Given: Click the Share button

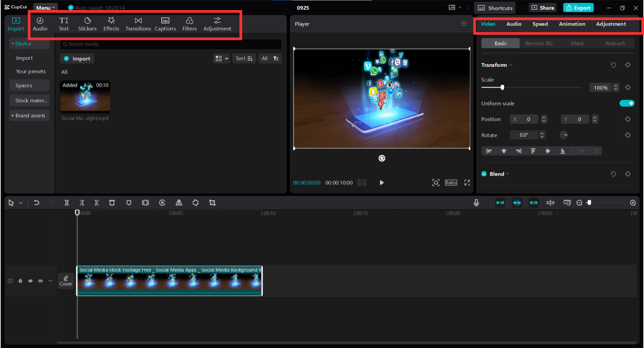Looking at the screenshot, I should [542, 8].
